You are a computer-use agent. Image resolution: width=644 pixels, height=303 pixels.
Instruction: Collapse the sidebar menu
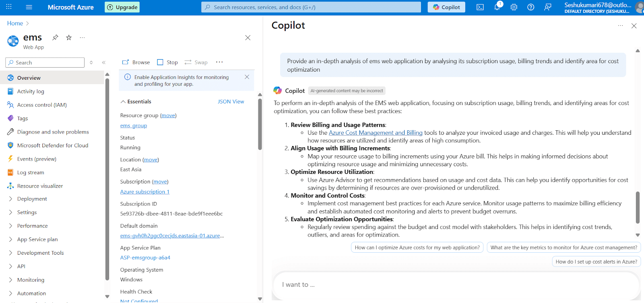[104, 62]
